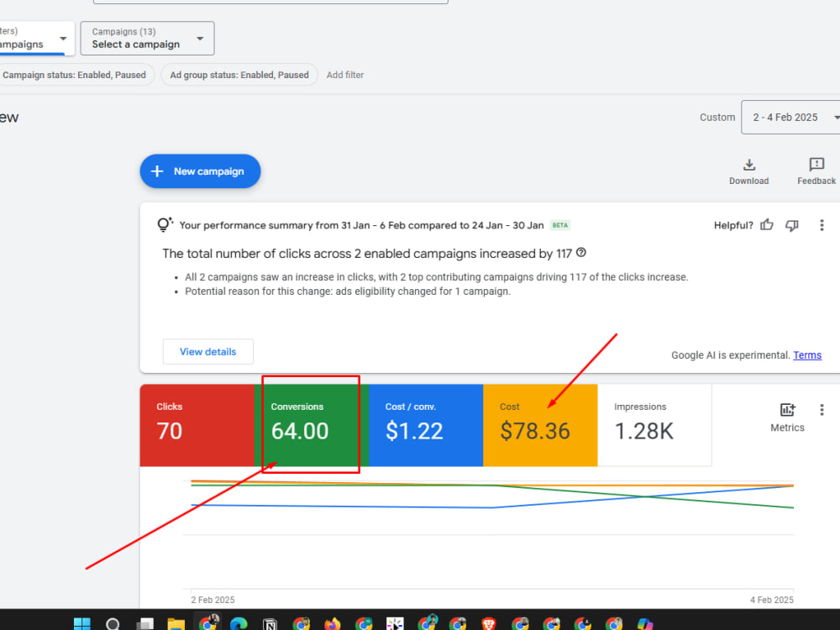Click the '4 Feb 2025' chart axis label

point(771,600)
